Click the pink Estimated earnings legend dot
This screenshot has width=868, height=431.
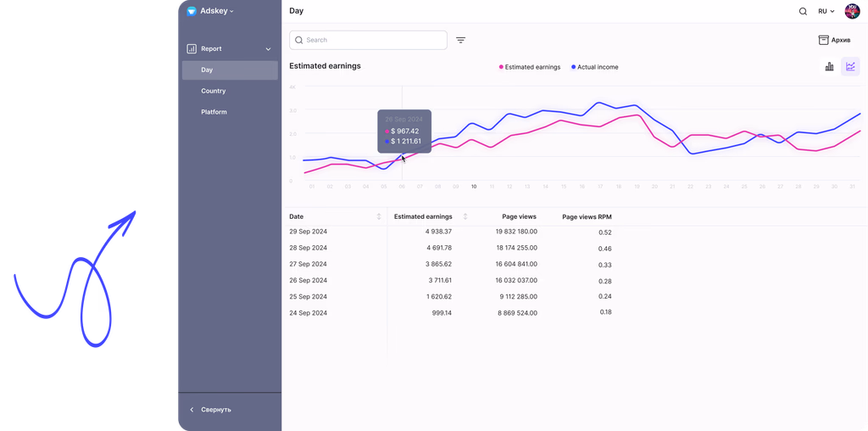coord(502,67)
